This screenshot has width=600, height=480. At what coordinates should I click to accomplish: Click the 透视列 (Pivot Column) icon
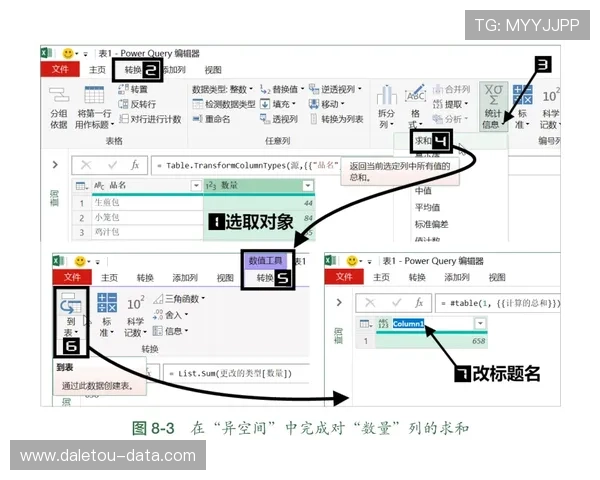coord(265,119)
